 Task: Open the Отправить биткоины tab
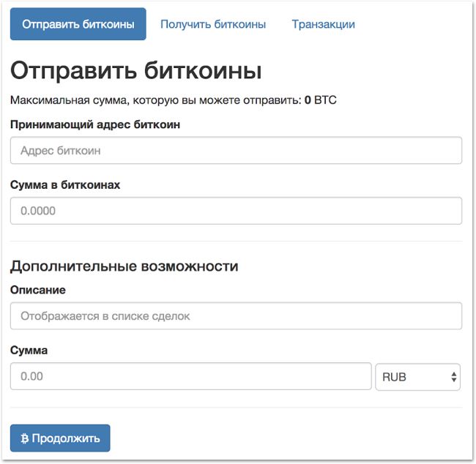coord(78,24)
